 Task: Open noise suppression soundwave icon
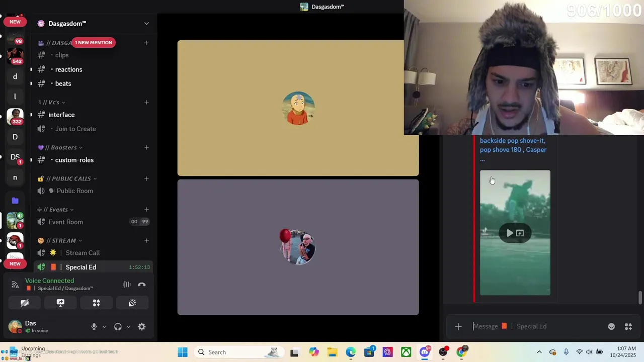126,285
